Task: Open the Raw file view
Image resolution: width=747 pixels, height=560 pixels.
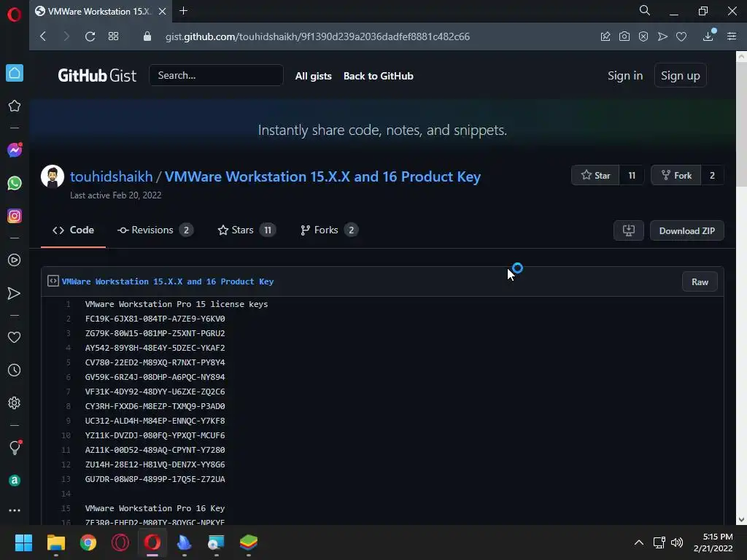Action: [700, 282]
